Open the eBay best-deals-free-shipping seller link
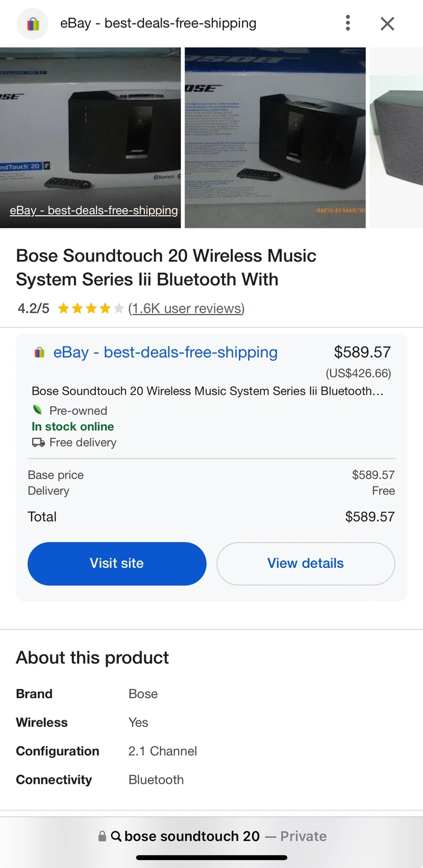Image resolution: width=423 pixels, height=868 pixels. click(165, 352)
